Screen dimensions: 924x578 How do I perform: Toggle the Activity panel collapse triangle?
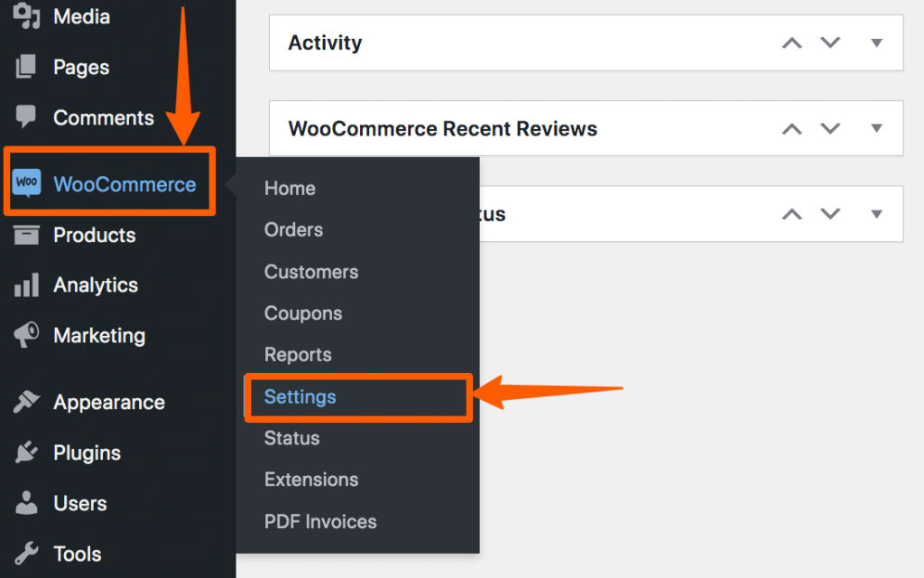(877, 43)
